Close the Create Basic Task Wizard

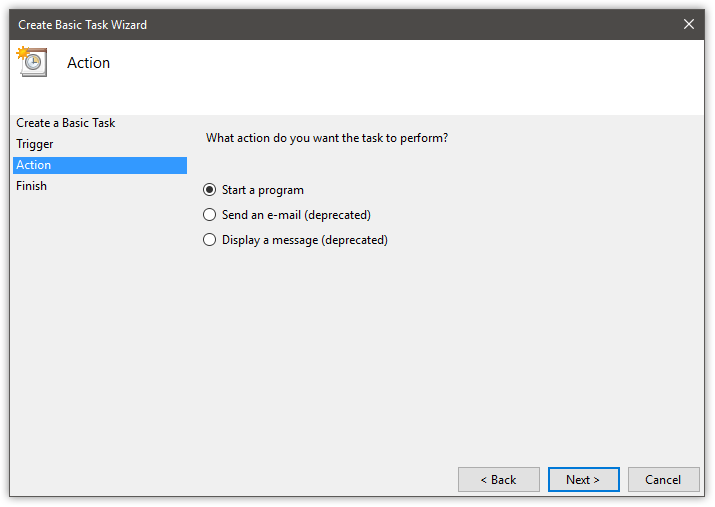689,24
